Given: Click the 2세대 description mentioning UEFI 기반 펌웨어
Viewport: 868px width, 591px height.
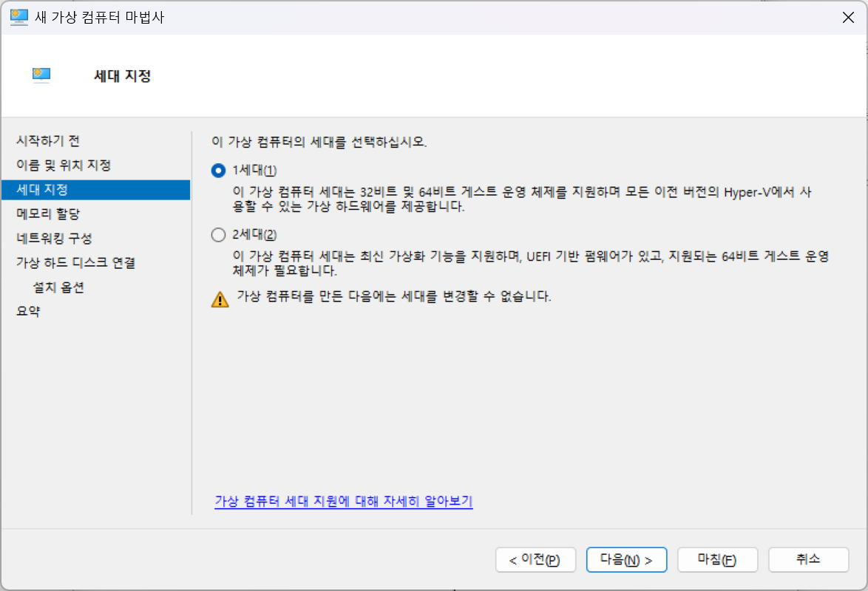Looking at the screenshot, I should (x=530, y=264).
